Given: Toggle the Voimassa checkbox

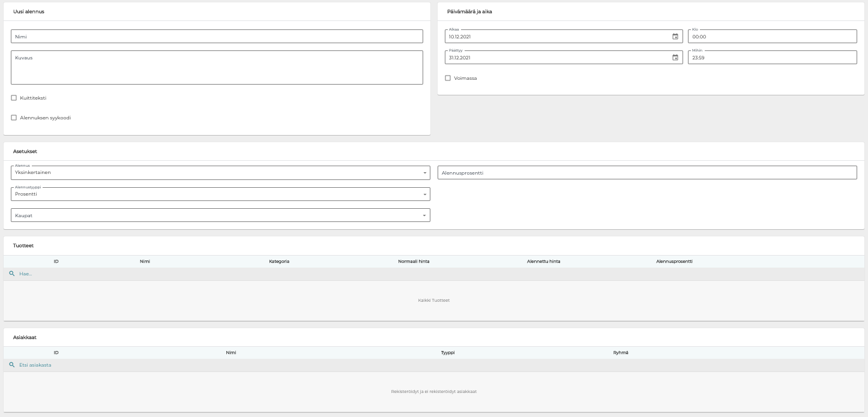Looking at the screenshot, I should 448,78.
